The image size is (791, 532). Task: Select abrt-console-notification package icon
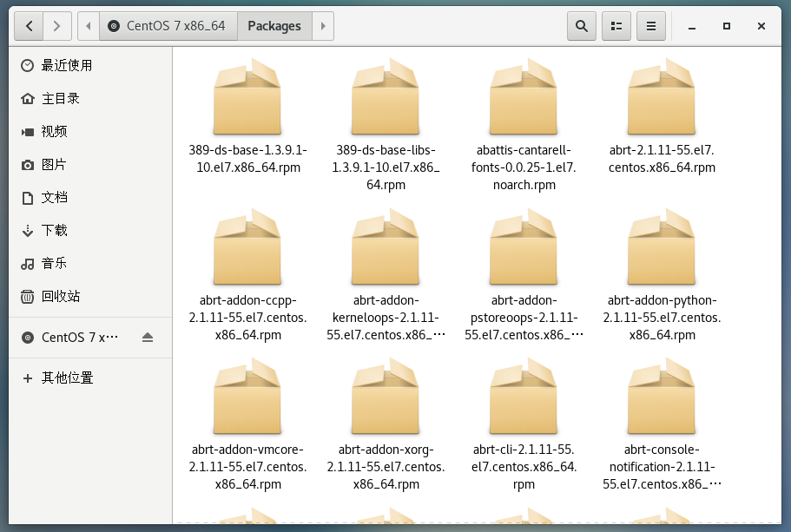662,396
